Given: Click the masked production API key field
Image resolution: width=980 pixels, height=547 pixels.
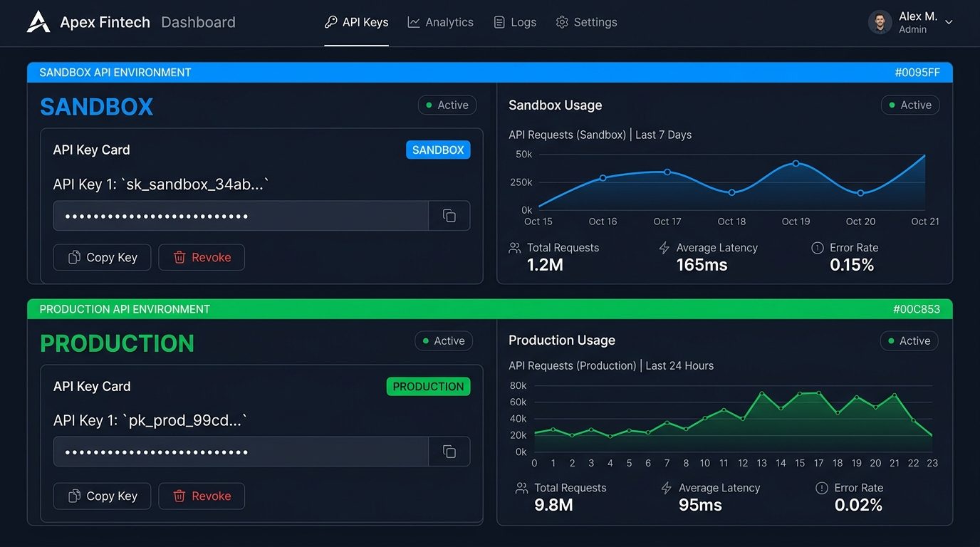Looking at the screenshot, I should 241,452.
